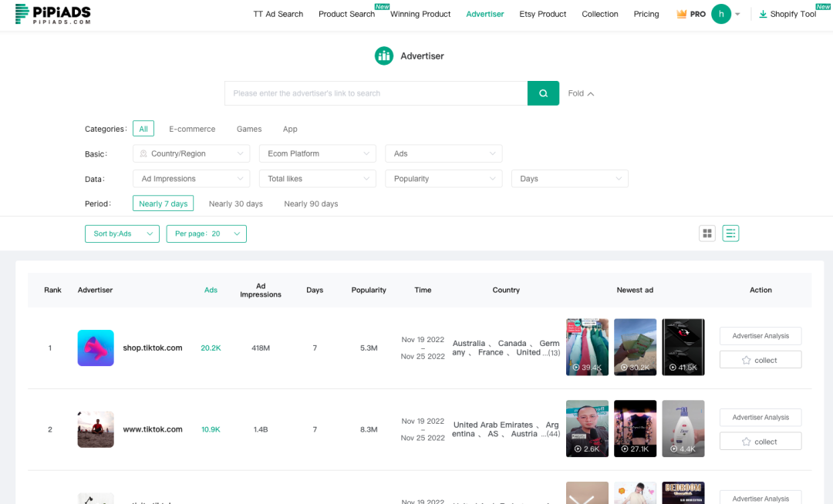The height and width of the screenshot is (504, 833).
Task: Click the list view icon
Action: (x=730, y=233)
